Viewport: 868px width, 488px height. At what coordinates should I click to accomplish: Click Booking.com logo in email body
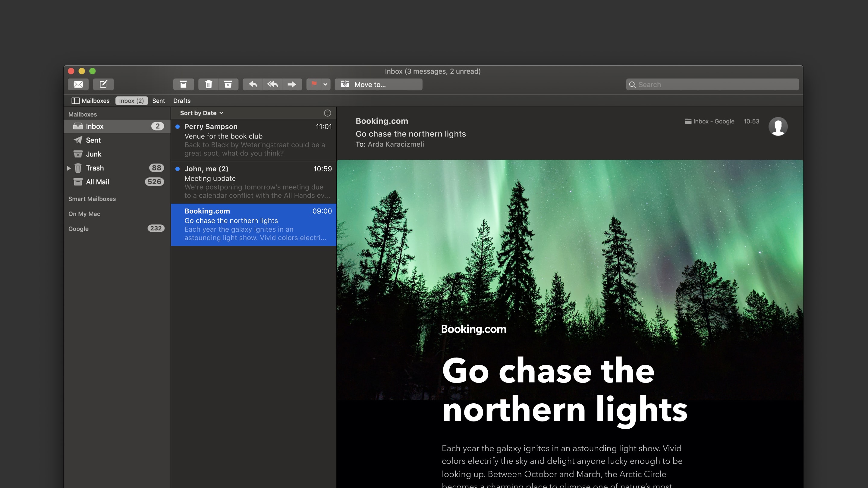473,329
